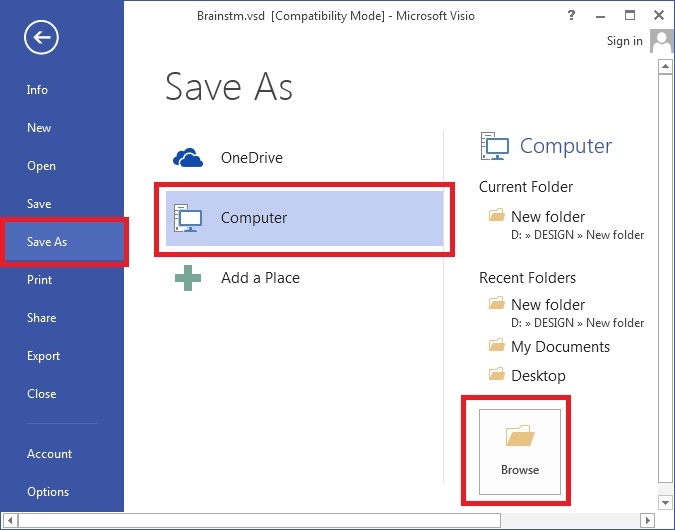Go to the Open tab
This screenshot has width=675, height=530.
[x=41, y=166]
